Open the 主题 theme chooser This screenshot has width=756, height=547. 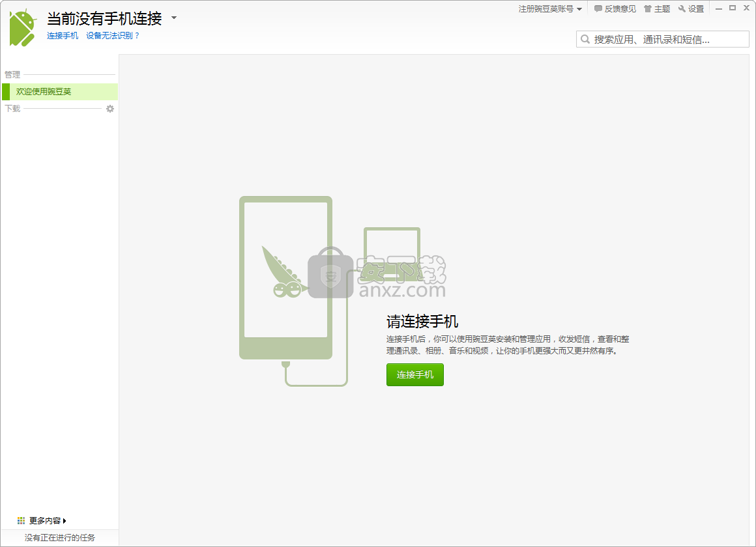[x=657, y=8]
